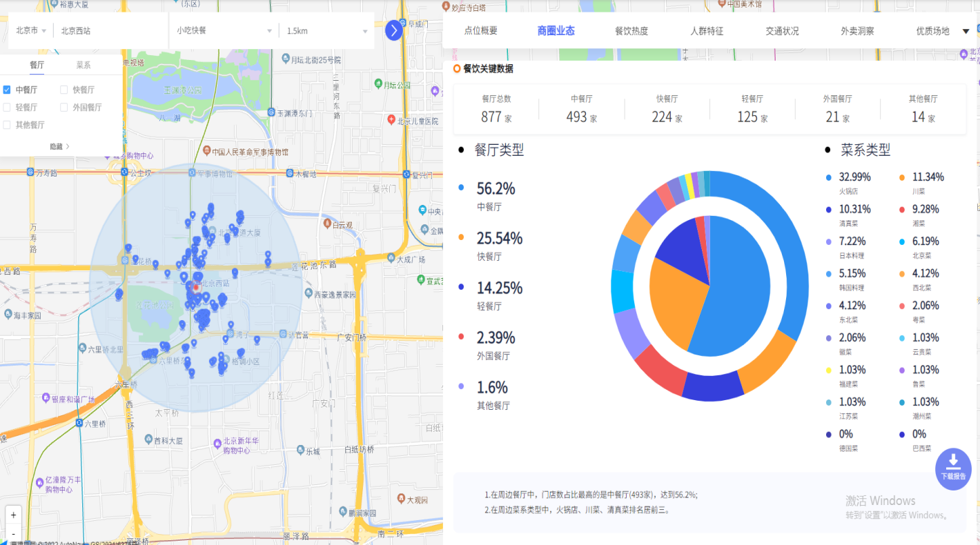Enable the 快餐厅 checkbox

pos(64,90)
